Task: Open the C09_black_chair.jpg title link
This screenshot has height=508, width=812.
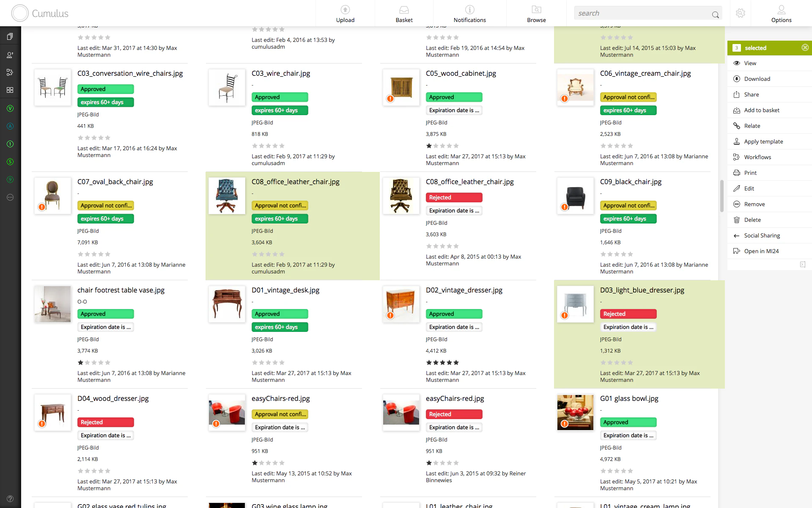Action: [x=631, y=182]
